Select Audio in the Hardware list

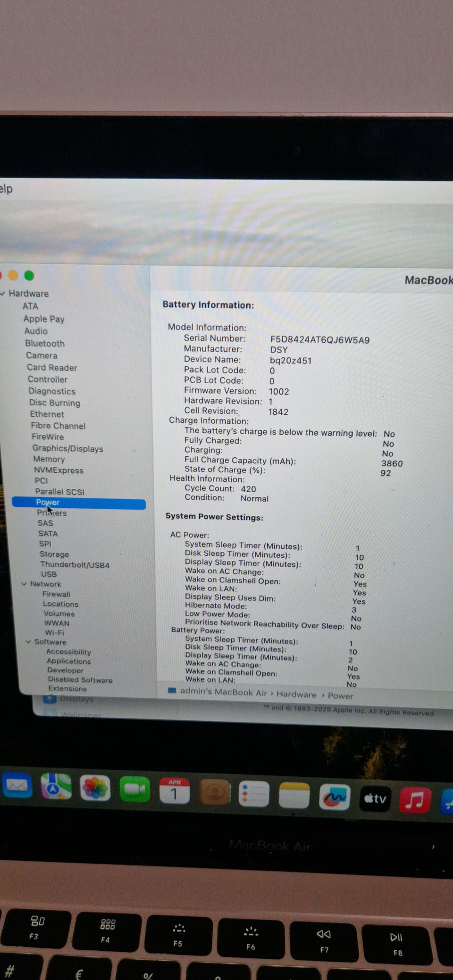click(x=36, y=331)
